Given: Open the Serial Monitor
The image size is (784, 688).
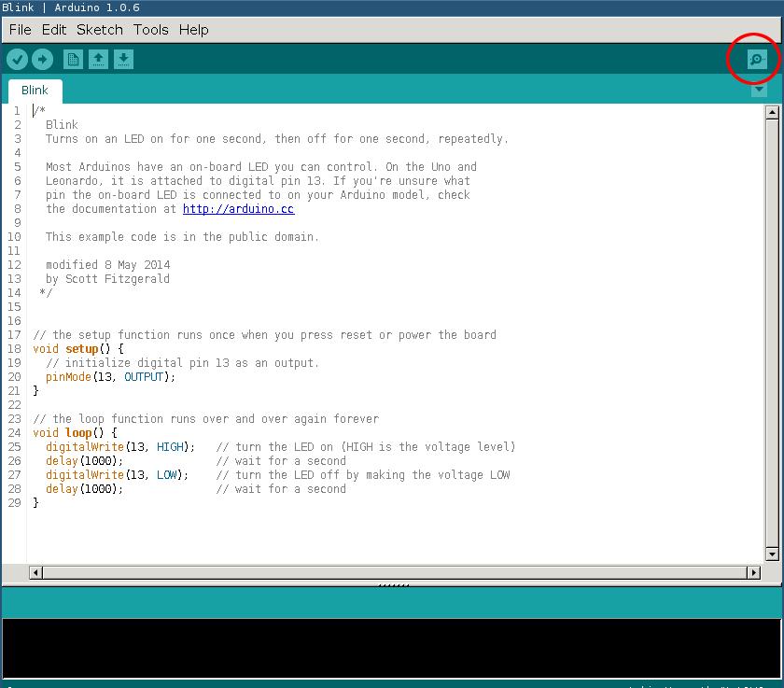Looking at the screenshot, I should (x=757, y=60).
